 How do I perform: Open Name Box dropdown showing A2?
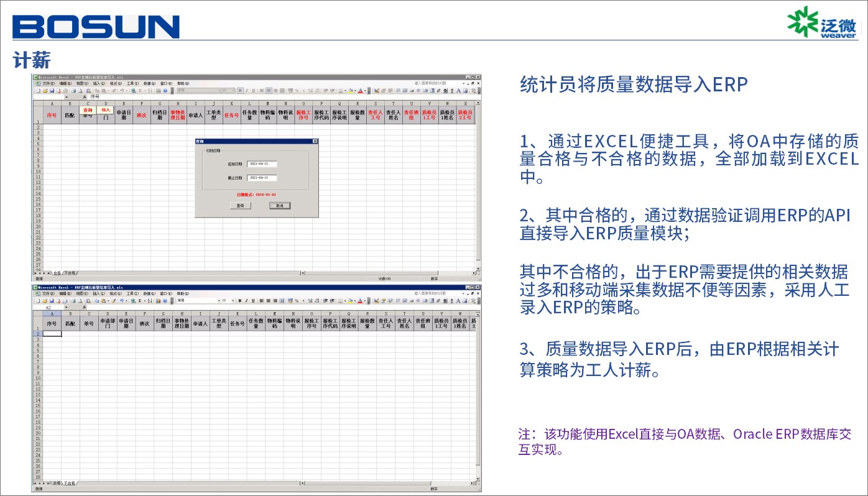[67, 308]
